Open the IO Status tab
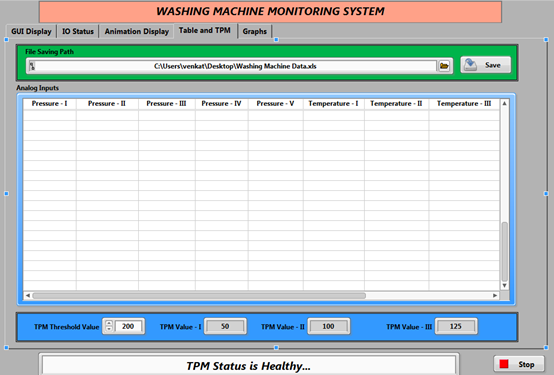Viewport: 554px width, 375px height. pyautogui.click(x=78, y=31)
